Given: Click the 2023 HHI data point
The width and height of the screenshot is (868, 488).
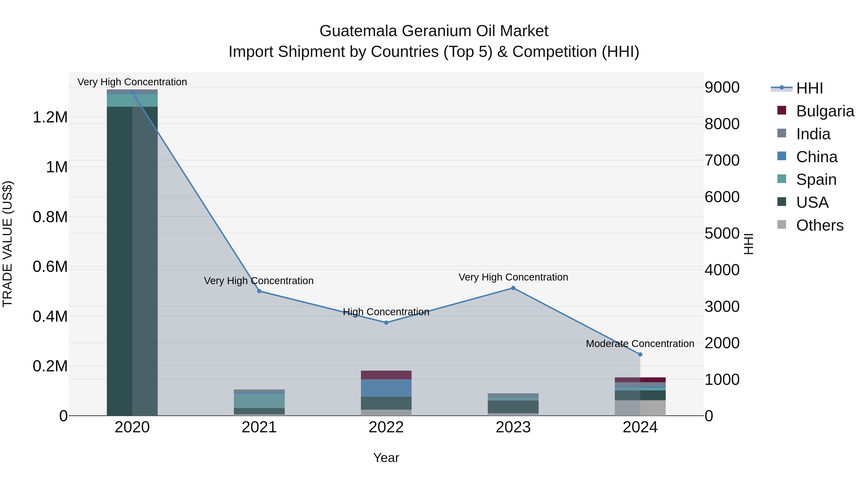Looking at the screenshot, I should (x=513, y=288).
